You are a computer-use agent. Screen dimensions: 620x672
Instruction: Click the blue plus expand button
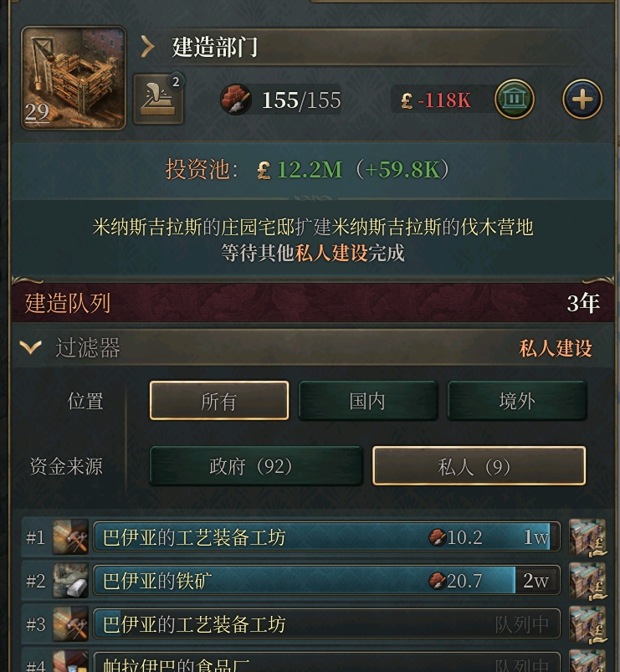(x=582, y=99)
